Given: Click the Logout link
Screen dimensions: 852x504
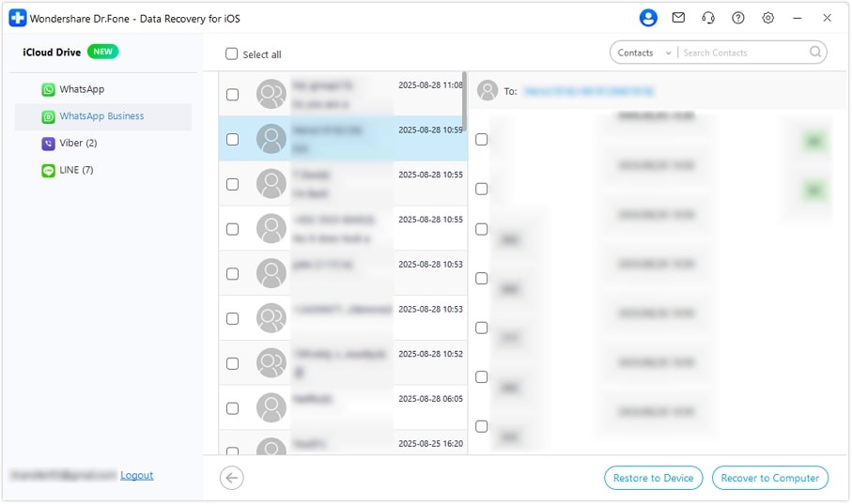Looking at the screenshot, I should [136, 475].
